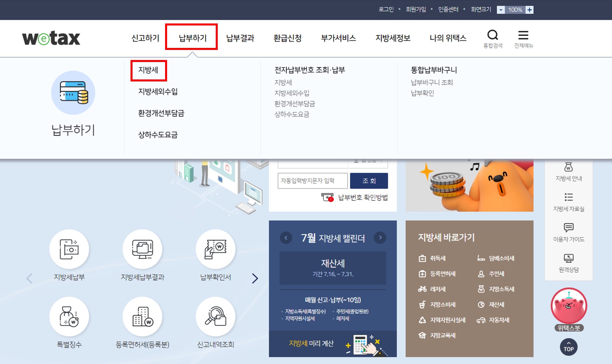Click the wetax logo
The image size is (612, 364).
[x=51, y=38]
